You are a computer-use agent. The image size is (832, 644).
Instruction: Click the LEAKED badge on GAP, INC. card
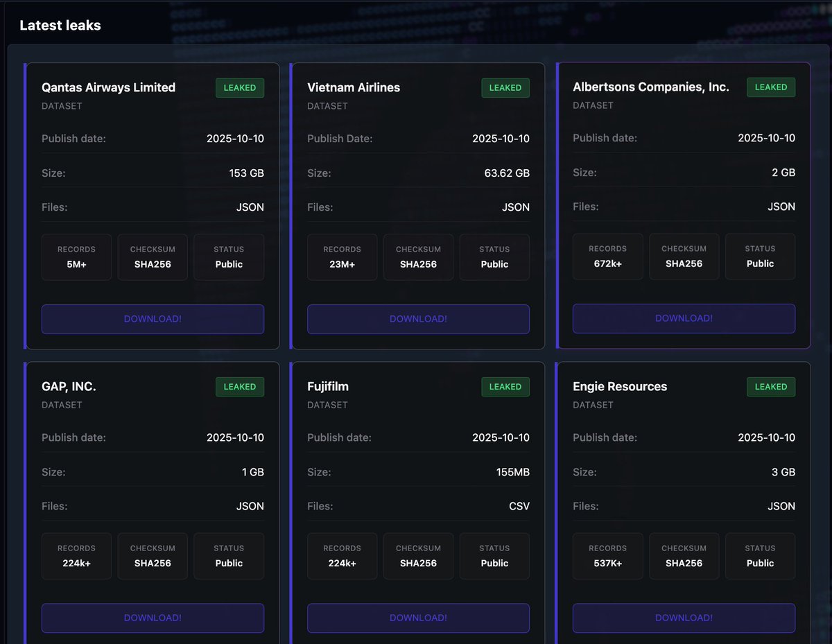pyautogui.click(x=240, y=387)
